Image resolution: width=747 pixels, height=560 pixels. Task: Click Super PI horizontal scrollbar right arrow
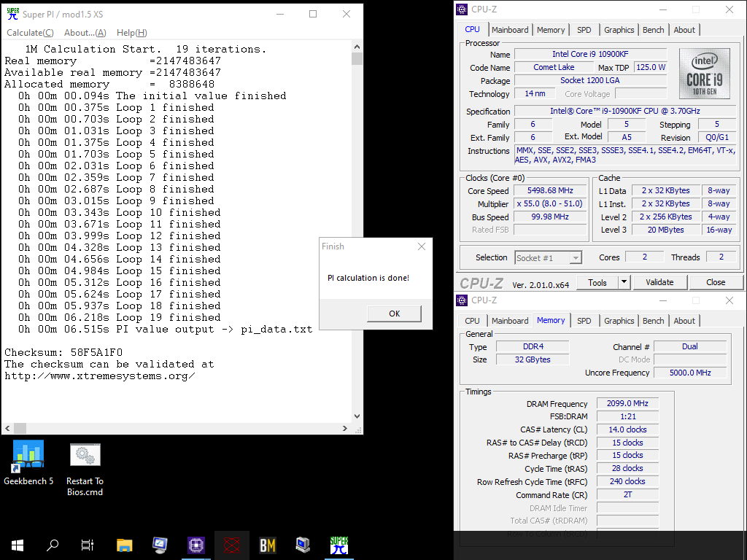tap(345, 428)
